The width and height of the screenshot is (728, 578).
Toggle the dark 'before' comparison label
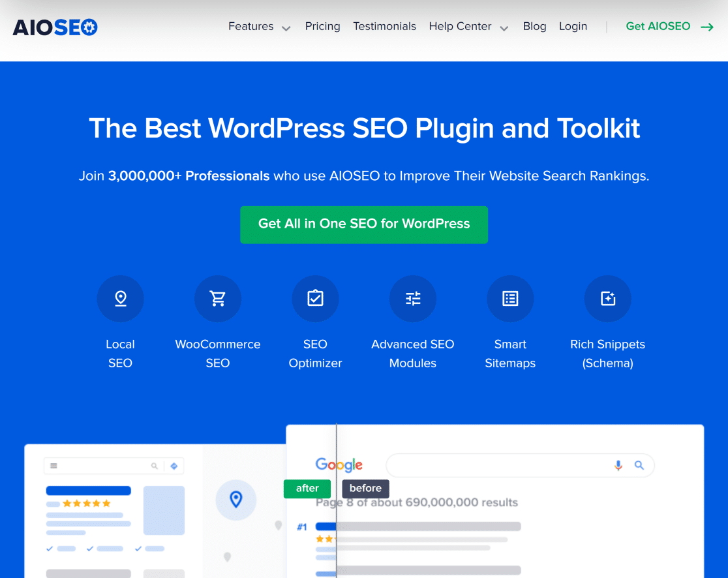[x=365, y=489]
